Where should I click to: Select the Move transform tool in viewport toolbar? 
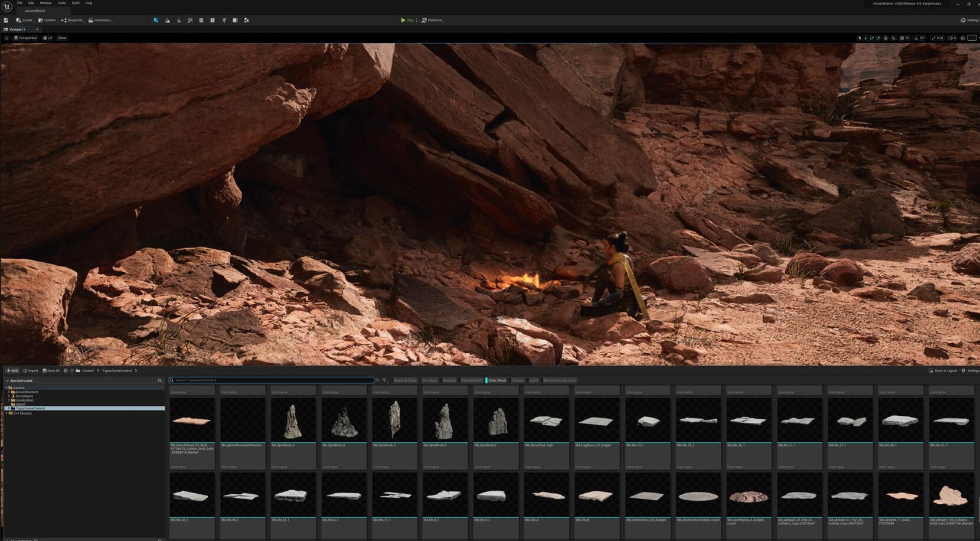tap(865, 38)
